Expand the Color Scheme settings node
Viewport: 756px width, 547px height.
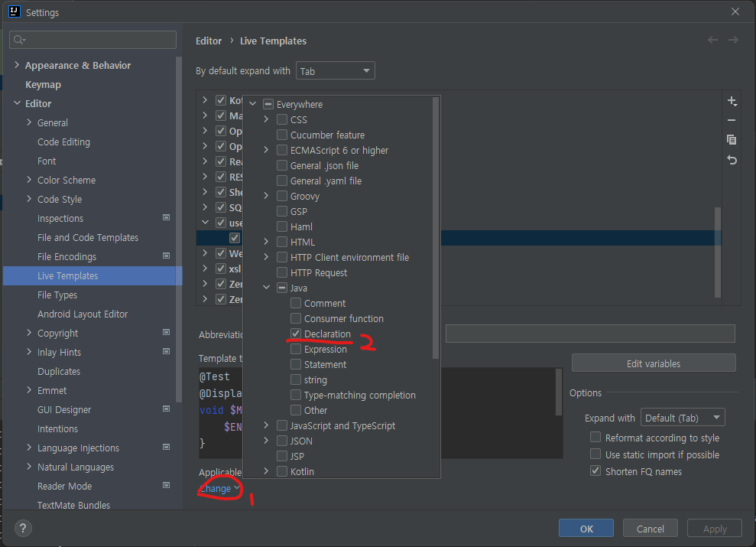click(x=29, y=180)
